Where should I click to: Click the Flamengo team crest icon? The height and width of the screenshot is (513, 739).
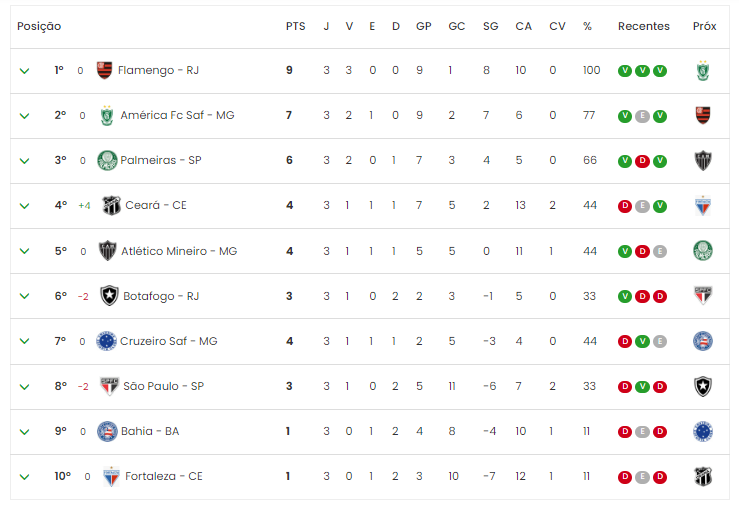105,70
